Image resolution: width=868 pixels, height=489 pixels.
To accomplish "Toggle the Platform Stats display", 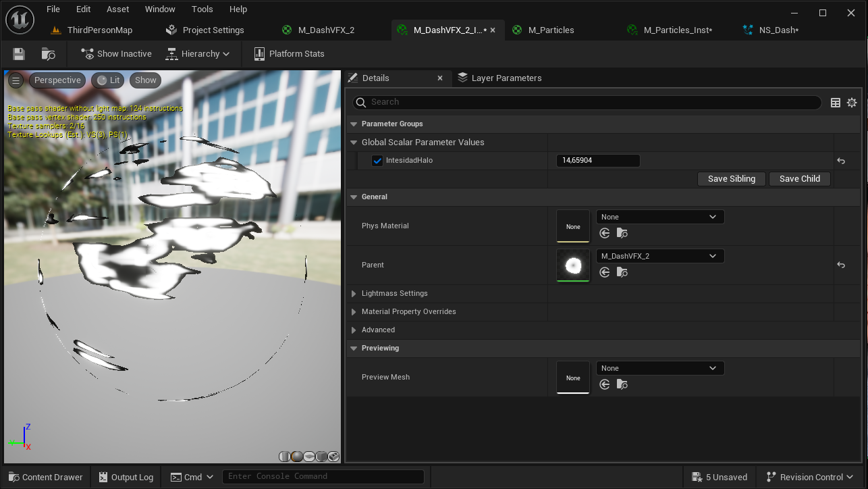I will (289, 54).
